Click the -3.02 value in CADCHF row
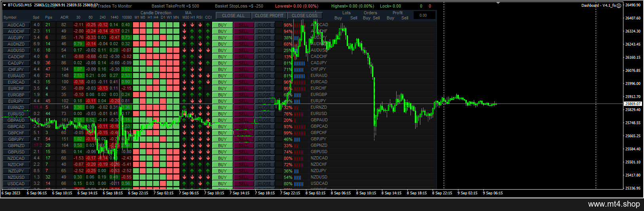This screenshot has width=644, height=211. click(126, 57)
